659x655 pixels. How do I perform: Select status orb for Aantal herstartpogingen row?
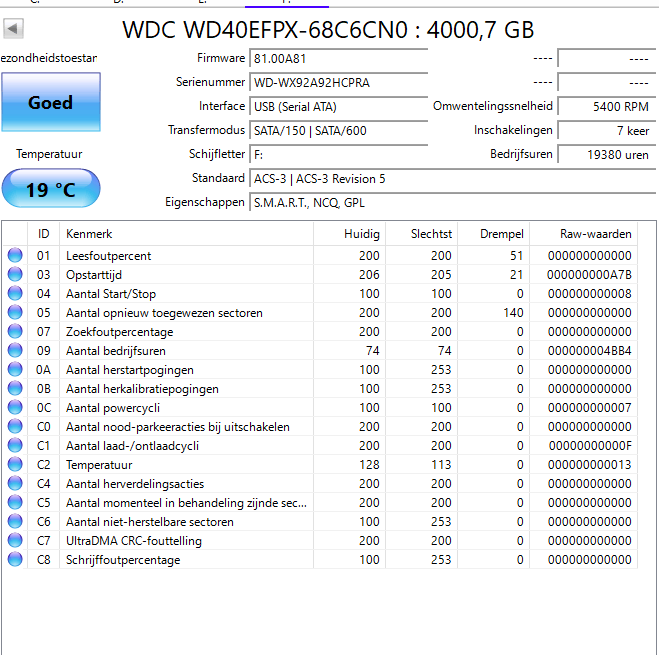15,369
